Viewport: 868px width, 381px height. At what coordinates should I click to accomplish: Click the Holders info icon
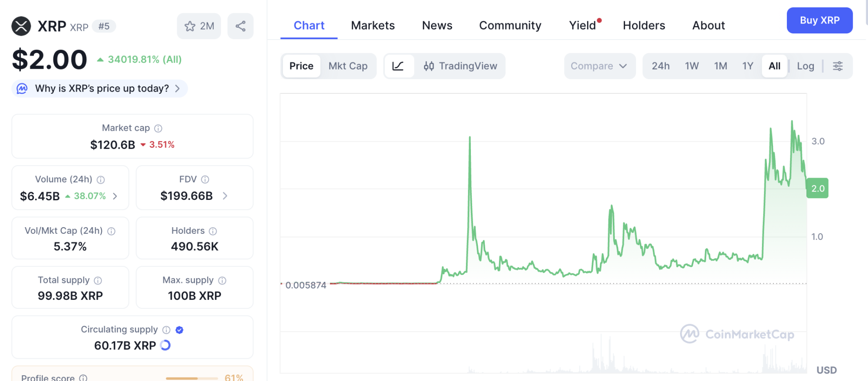tap(213, 231)
